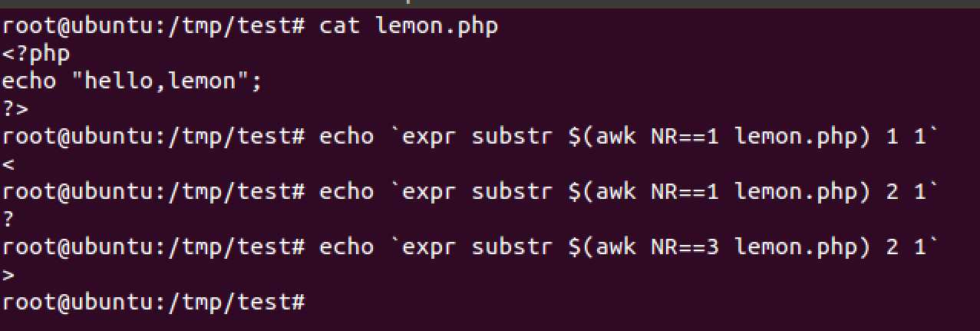Click the "?>" closing tag line

15,108
